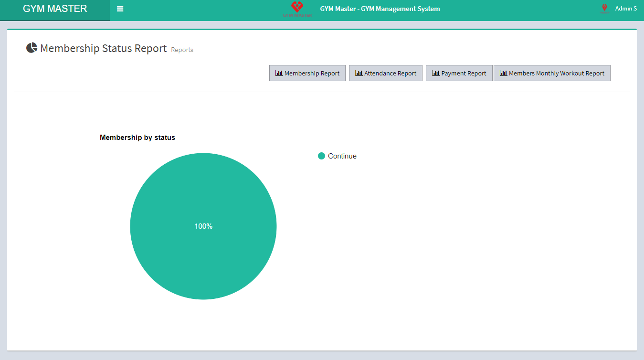Click the Reports breadcrumb link
The width and height of the screenshot is (644, 360).
coord(182,50)
